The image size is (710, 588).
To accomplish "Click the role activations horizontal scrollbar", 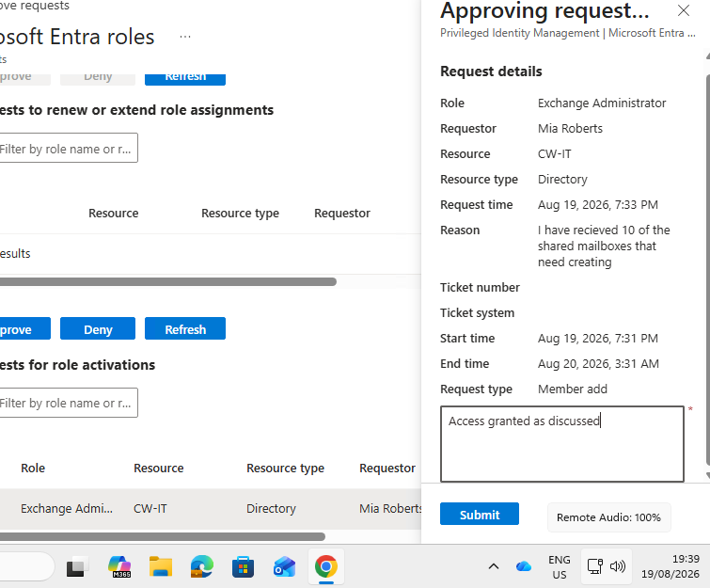I will tap(162, 537).
